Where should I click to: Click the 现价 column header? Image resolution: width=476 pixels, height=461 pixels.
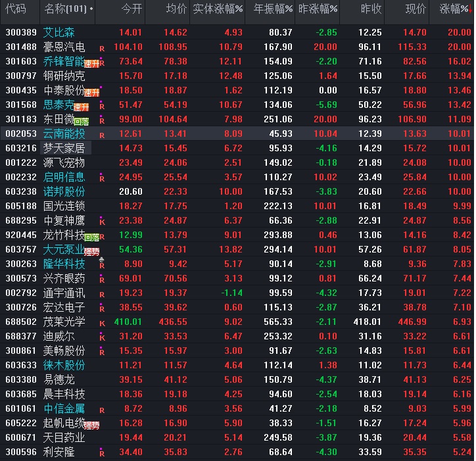pos(416,9)
